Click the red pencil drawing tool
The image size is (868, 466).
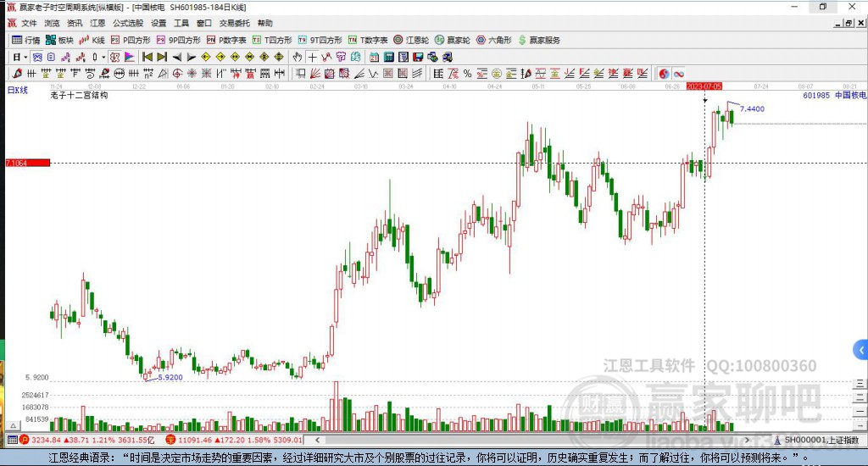(x=17, y=74)
